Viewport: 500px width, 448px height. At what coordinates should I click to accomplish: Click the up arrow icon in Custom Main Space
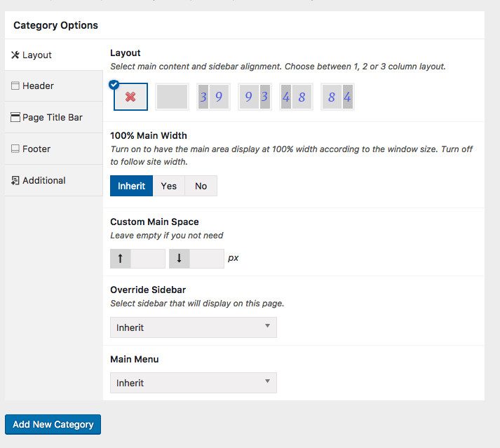pyautogui.click(x=121, y=259)
